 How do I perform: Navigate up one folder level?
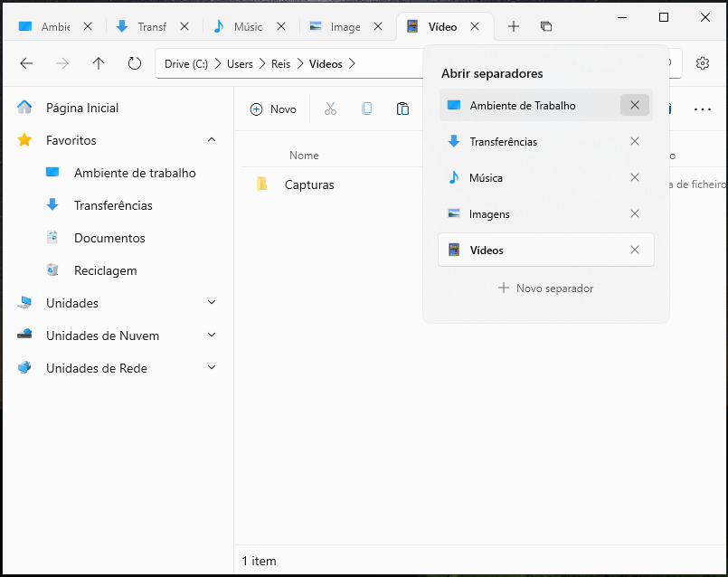tap(99, 63)
